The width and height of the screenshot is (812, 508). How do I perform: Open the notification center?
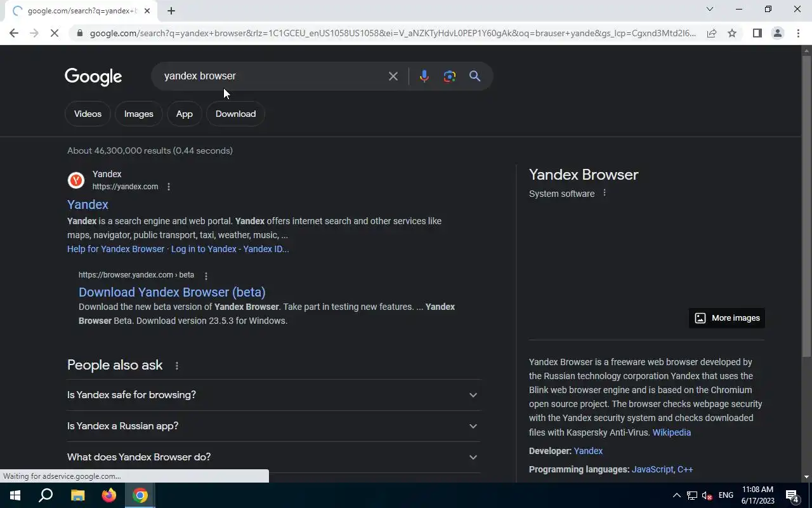pos(792,495)
